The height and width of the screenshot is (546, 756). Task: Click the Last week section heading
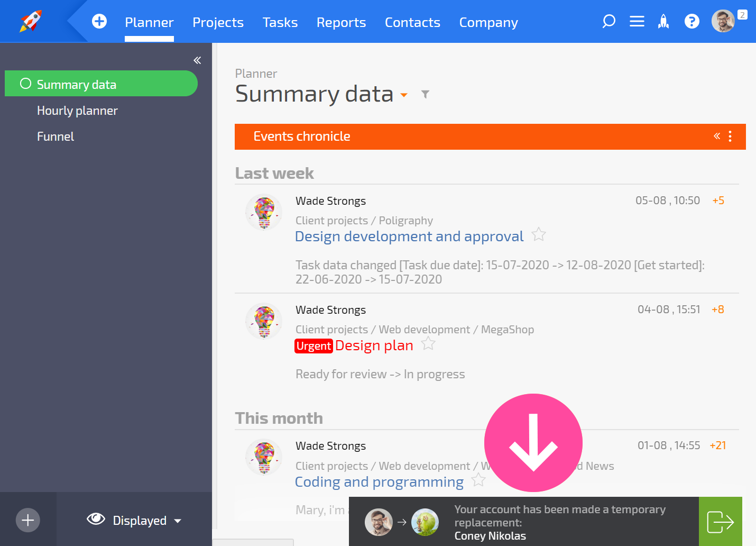click(x=274, y=174)
